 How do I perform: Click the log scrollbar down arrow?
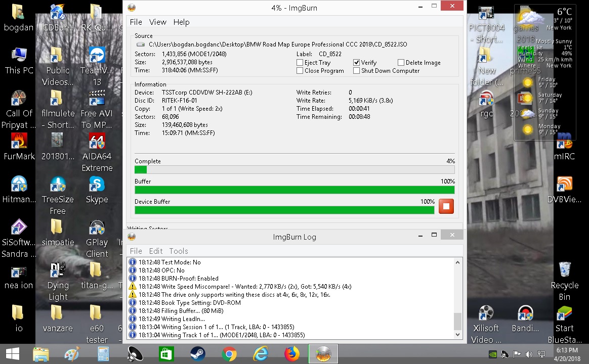(457, 334)
